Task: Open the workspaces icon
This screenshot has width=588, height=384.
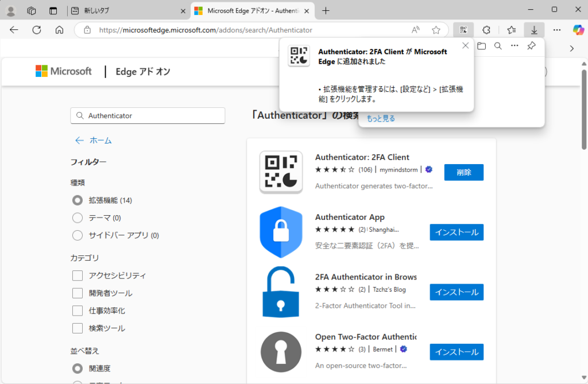Action: coord(32,11)
